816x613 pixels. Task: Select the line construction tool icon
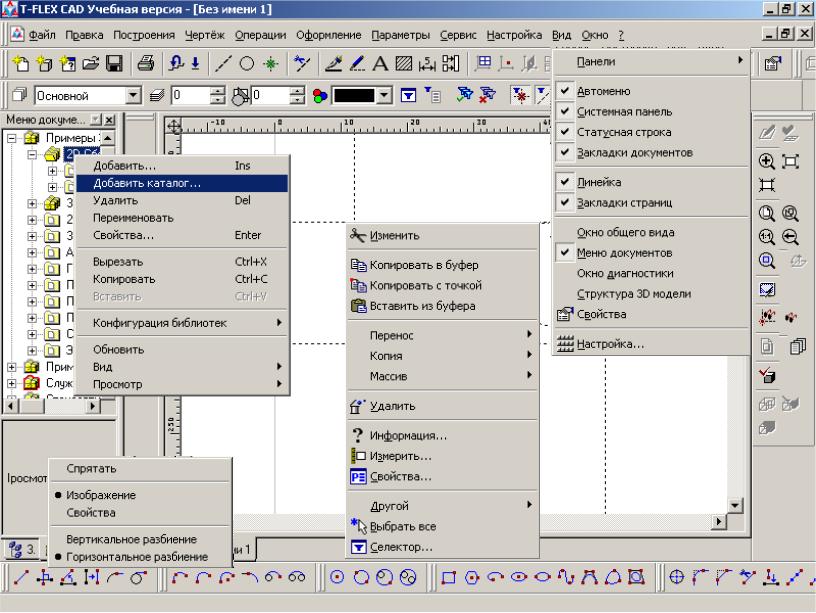[x=223, y=63]
